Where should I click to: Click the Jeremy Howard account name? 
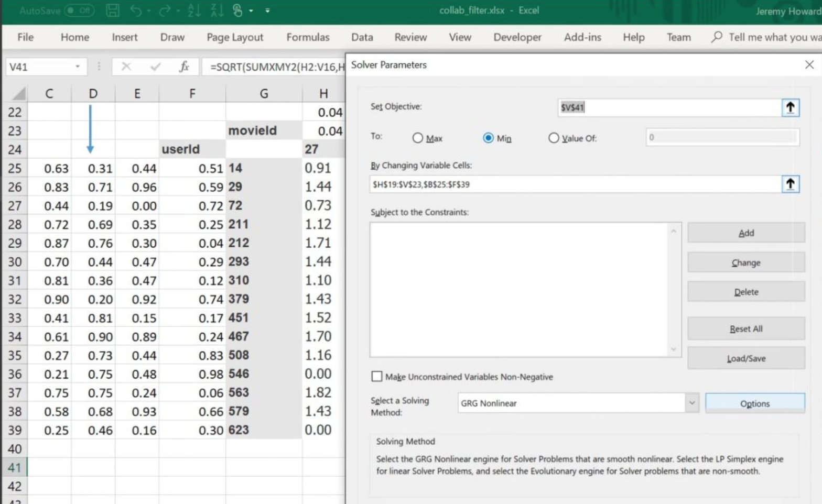[788, 11]
